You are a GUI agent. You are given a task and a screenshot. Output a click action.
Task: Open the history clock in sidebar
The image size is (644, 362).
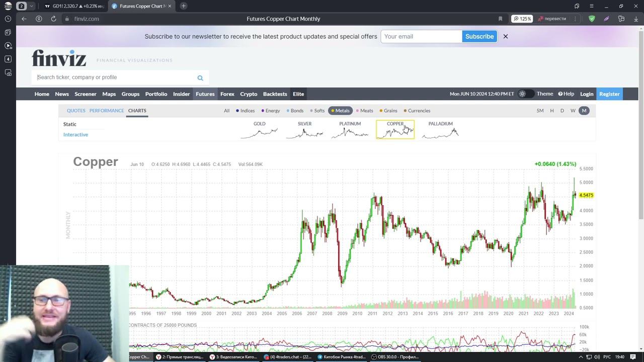[x=8, y=19]
